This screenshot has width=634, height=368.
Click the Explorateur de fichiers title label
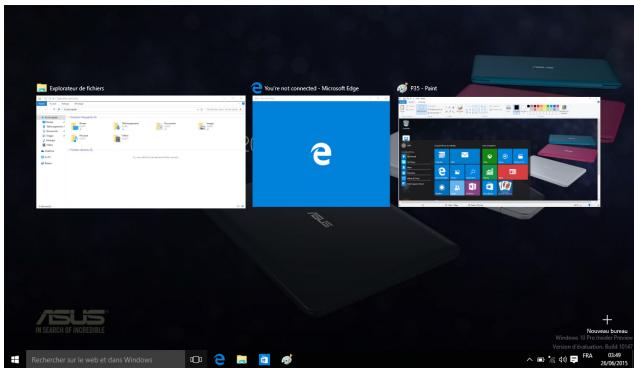coord(76,88)
